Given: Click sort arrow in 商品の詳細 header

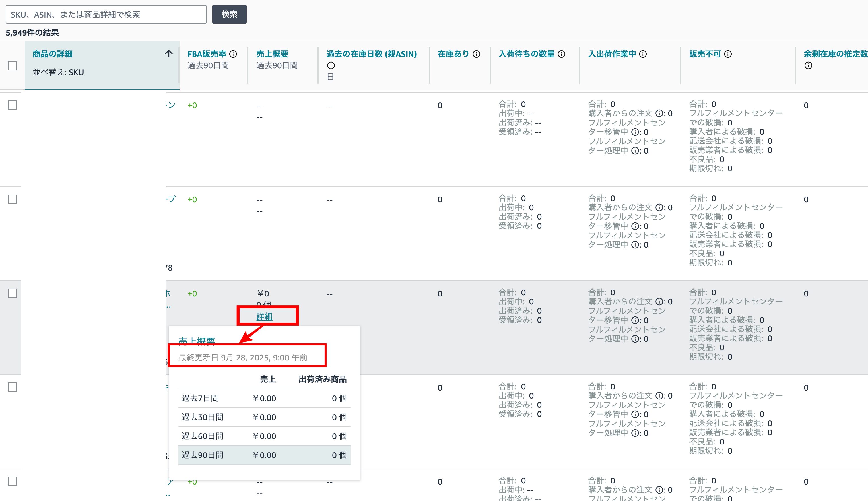Looking at the screenshot, I should point(168,54).
